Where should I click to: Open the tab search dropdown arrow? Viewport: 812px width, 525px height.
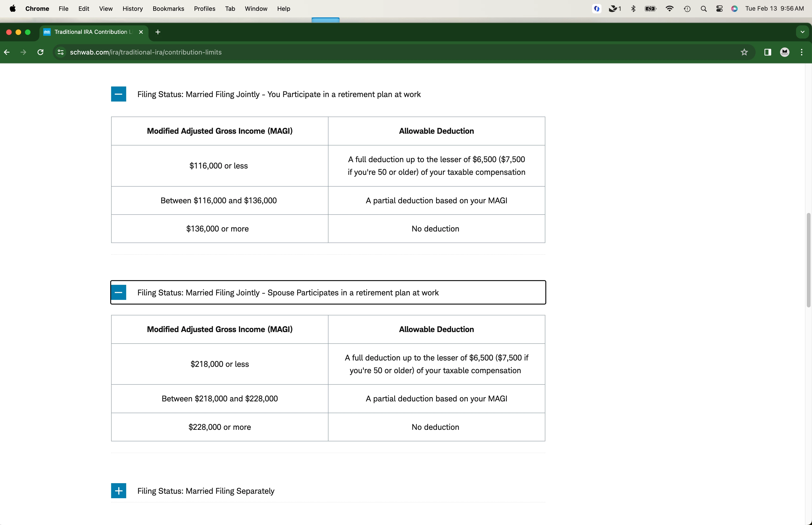(802, 32)
